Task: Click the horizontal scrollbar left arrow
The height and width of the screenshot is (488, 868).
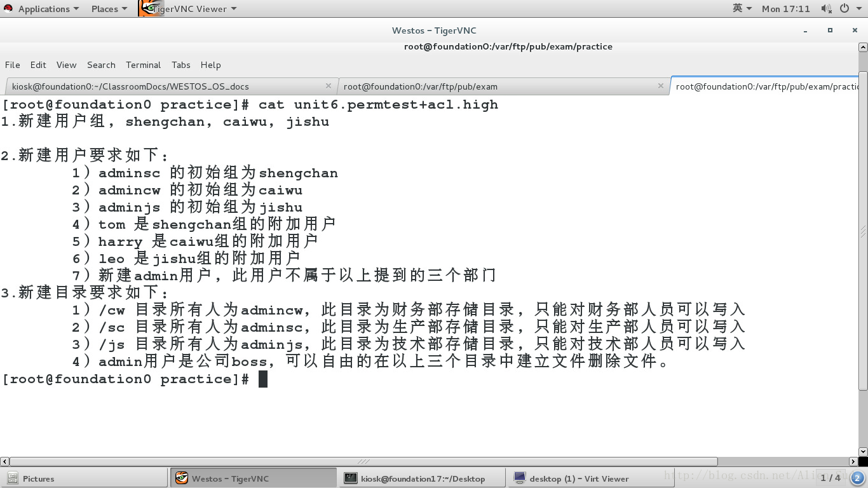Action: pyautogui.click(x=4, y=462)
